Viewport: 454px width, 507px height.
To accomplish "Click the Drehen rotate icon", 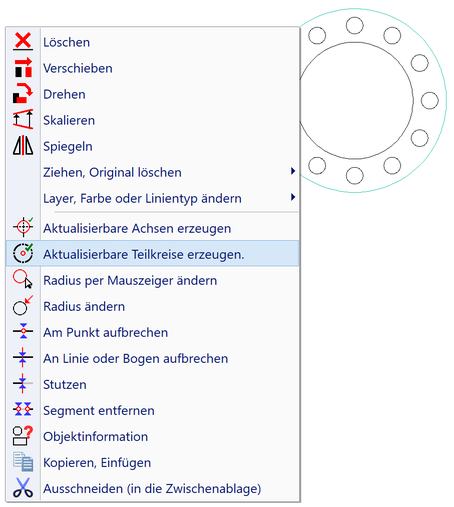I will tap(23, 93).
